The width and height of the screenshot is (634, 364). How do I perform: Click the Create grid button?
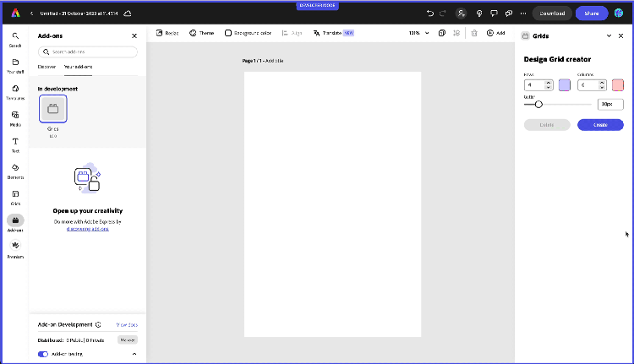pyautogui.click(x=600, y=125)
